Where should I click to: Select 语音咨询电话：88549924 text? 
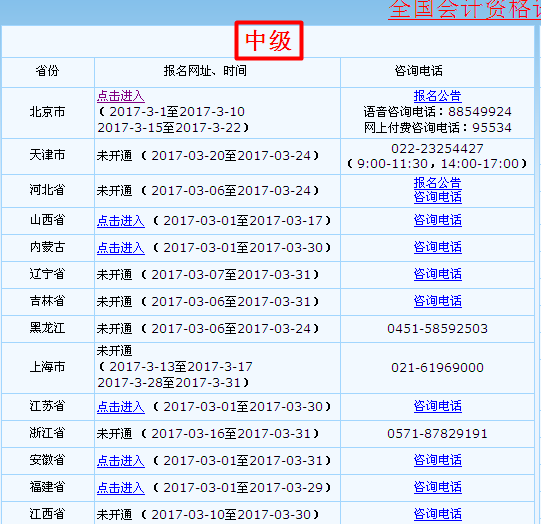tap(437, 112)
